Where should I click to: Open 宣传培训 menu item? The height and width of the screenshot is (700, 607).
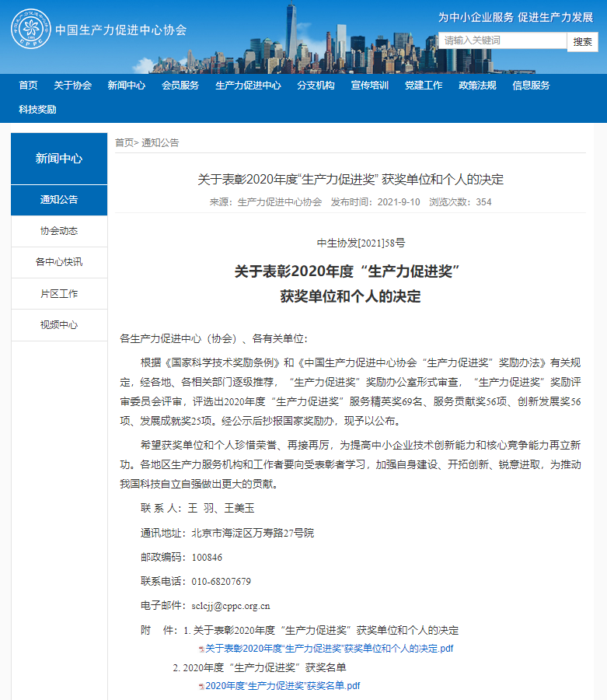pos(369,86)
